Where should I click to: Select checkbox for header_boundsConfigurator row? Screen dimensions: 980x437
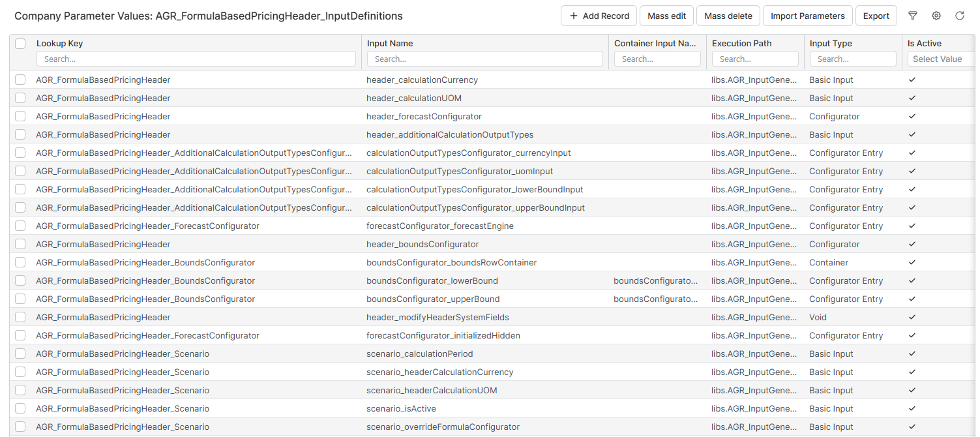[20, 244]
